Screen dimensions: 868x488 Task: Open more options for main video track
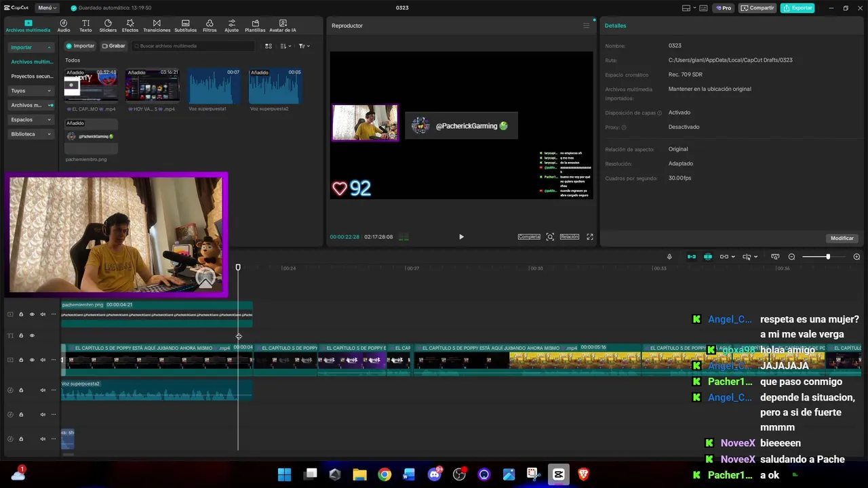click(x=54, y=360)
